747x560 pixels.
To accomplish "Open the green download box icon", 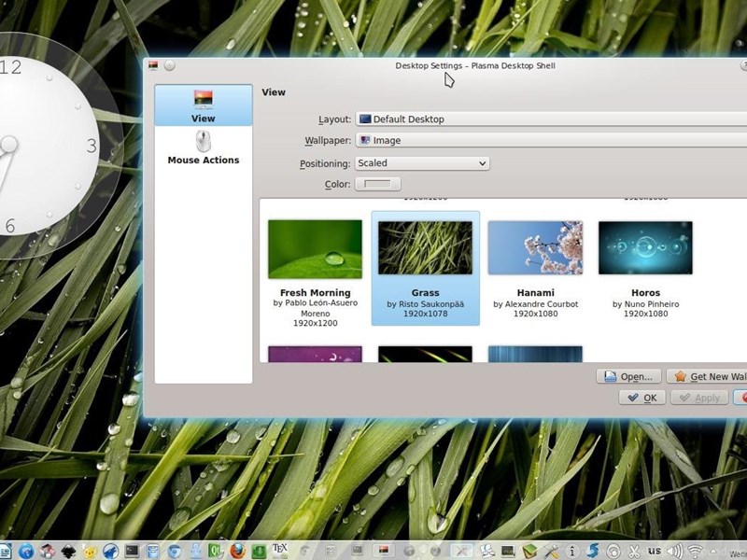I will pos(259,551).
